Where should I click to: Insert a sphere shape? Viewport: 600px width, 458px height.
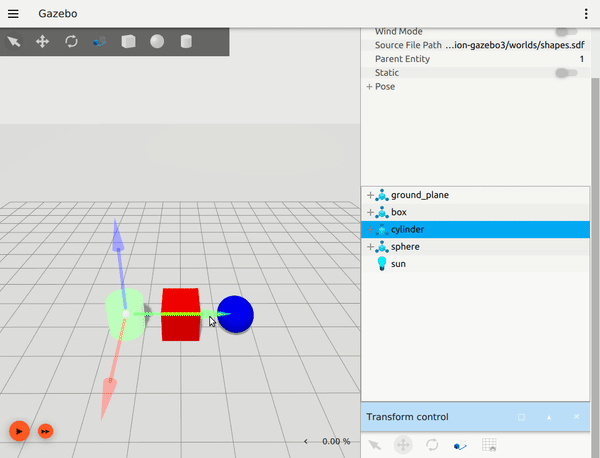point(157,41)
